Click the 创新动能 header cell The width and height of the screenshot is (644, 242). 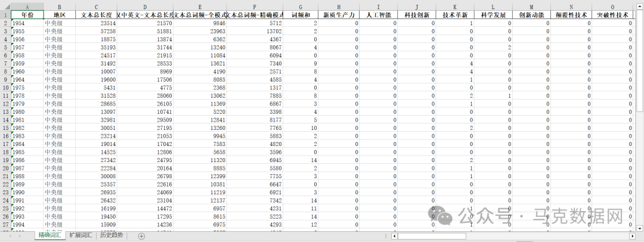coord(531,15)
